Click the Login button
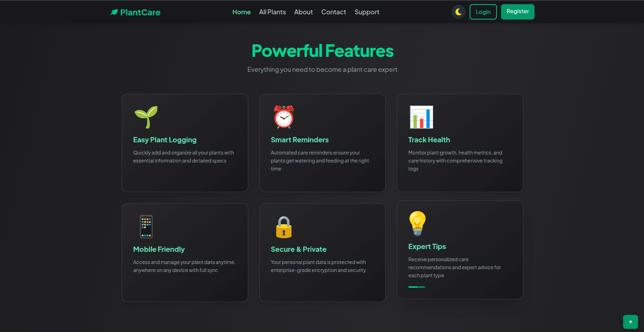 [x=483, y=12]
